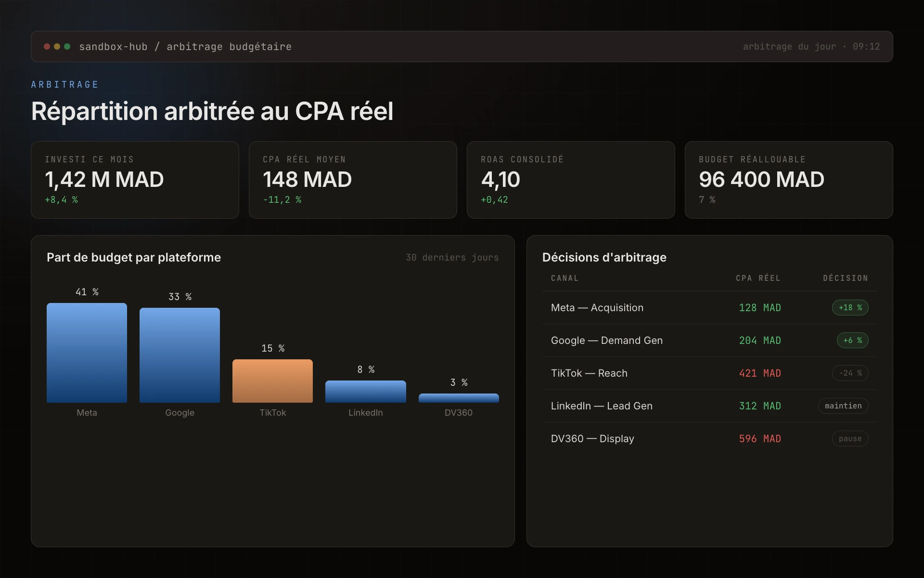The height and width of the screenshot is (578, 924).
Task: Click the 33 % bar value
Action: point(180,297)
